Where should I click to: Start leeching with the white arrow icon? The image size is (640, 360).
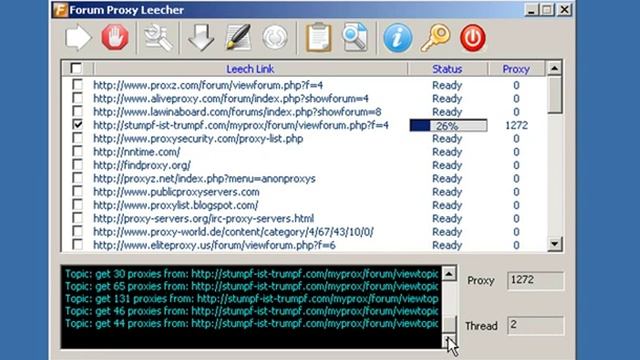point(78,38)
